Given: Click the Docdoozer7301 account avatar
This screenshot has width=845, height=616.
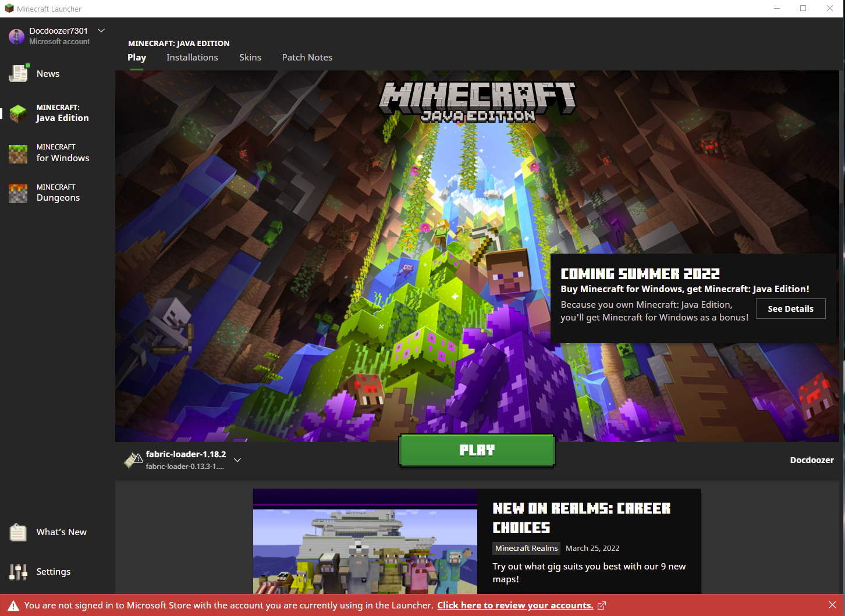Looking at the screenshot, I should (x=16, y=36).
